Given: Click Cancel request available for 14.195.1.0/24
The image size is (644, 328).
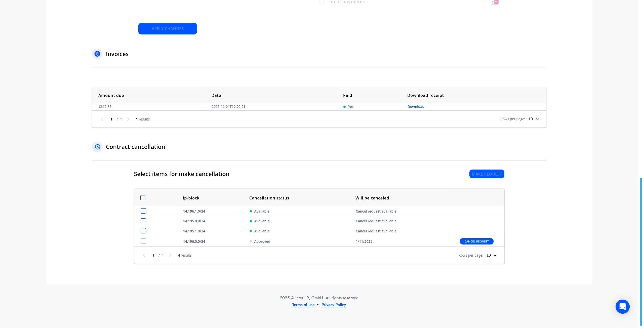Looking at the screenshot, I should tap(376, 231).
